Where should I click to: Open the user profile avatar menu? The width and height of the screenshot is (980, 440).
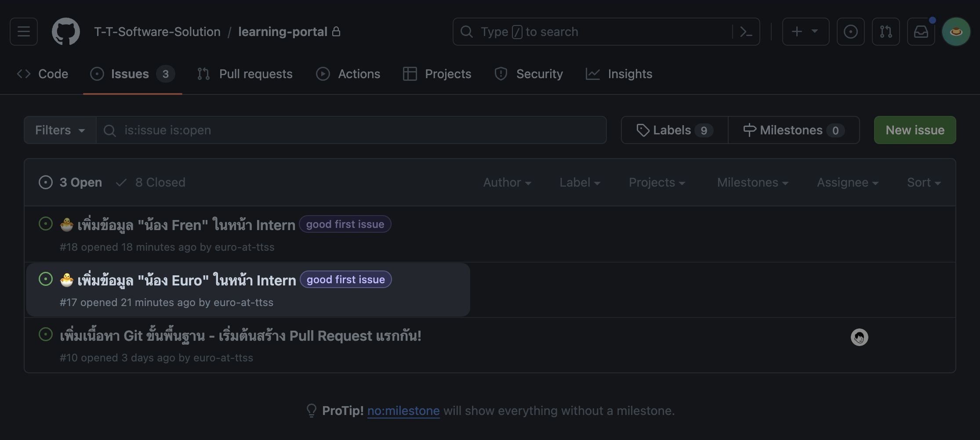pos(956,32)
